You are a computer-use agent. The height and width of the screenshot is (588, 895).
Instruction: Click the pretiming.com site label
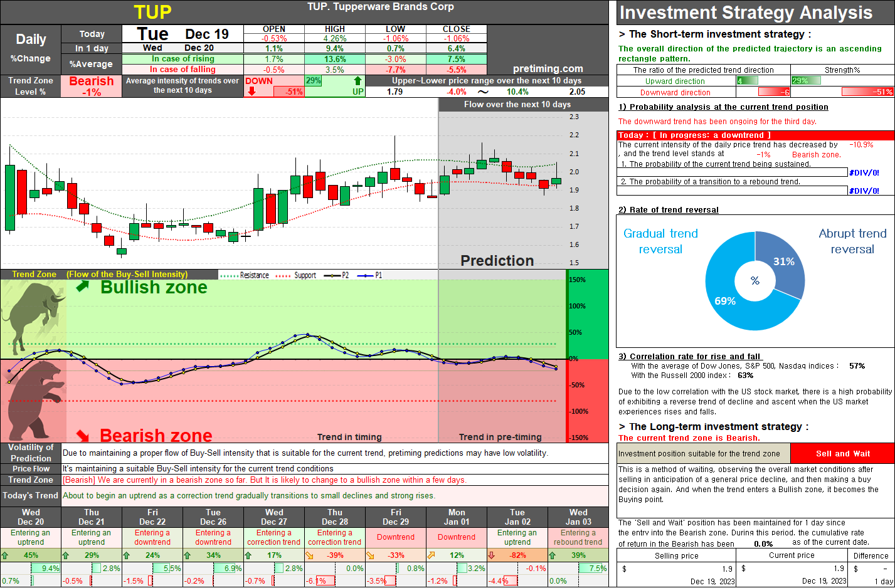coord(548,69)
